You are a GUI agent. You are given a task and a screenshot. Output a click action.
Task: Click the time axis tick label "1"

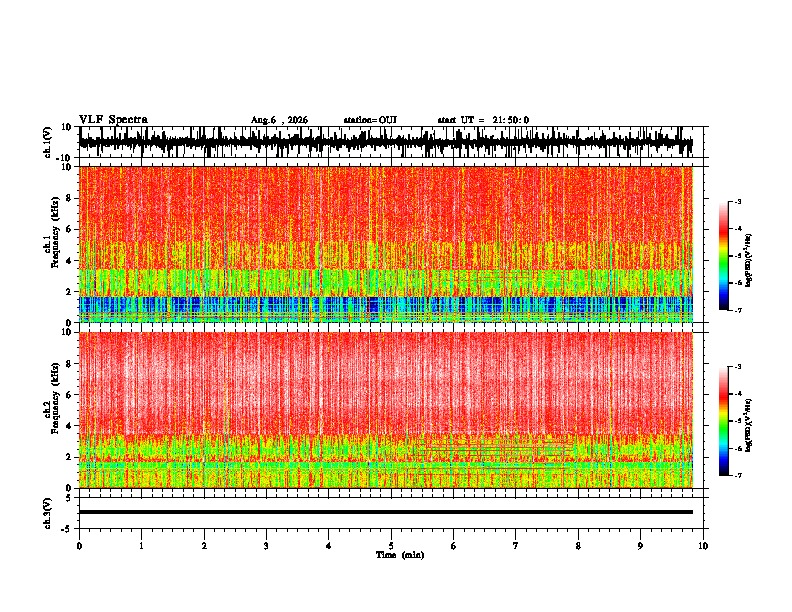(x=141, y=546)
